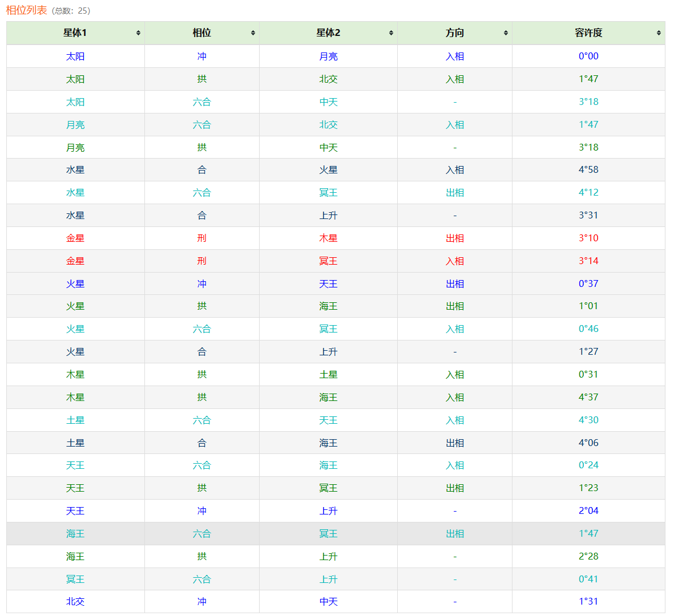The width and height of the screenshot is (674, 616).
Task: Click 北交 in the last table row
Action: tap(75, 602)
